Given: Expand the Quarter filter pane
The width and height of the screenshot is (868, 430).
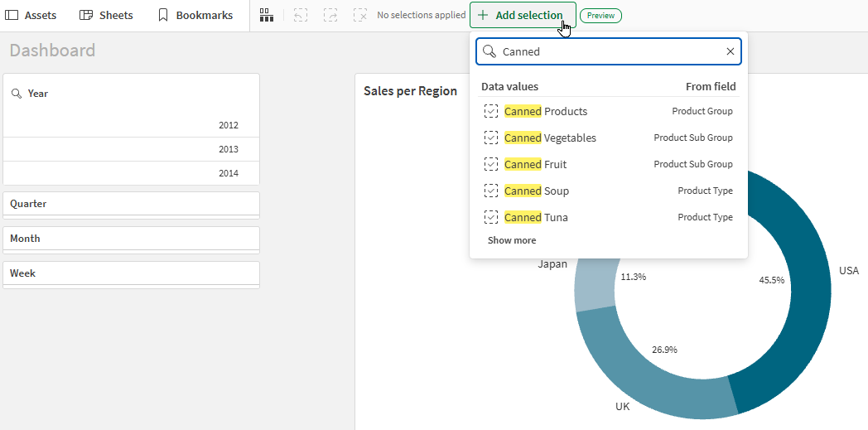Looking at the screenshot, I should click(x=131, y=205).
